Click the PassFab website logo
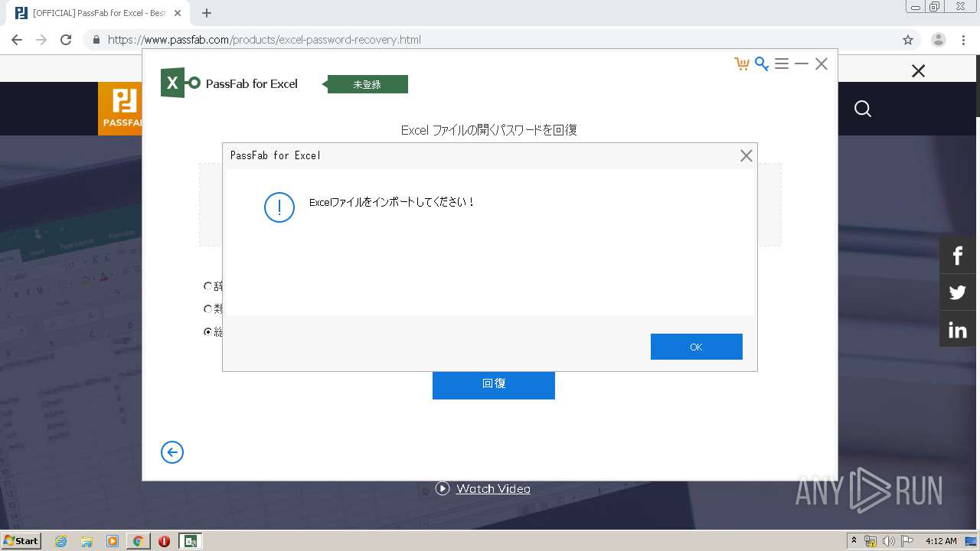Screen dimensions: 980x551 pos(120,109)
